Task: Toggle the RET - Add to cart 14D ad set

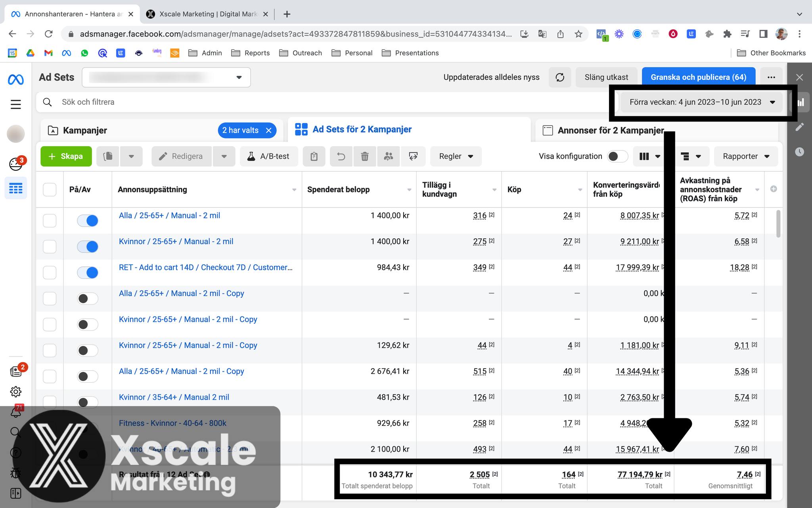Action: pyautogui.click(x=88, y=273)
